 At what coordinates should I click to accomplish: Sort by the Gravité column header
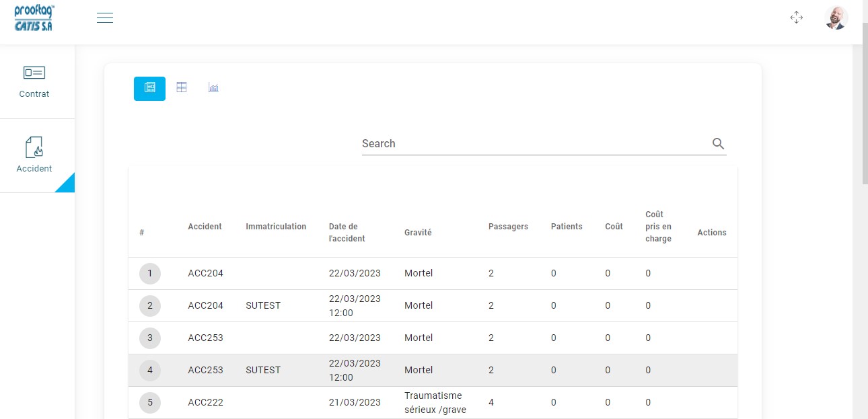tap(418, 233)
